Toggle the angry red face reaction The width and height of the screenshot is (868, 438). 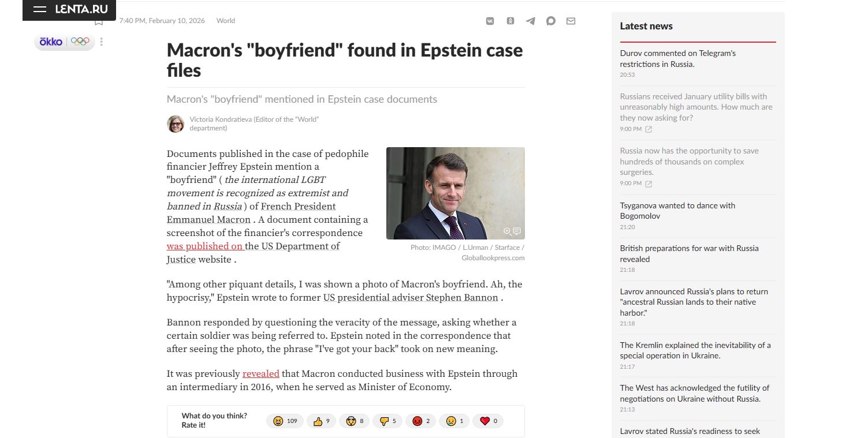point(421,421)
